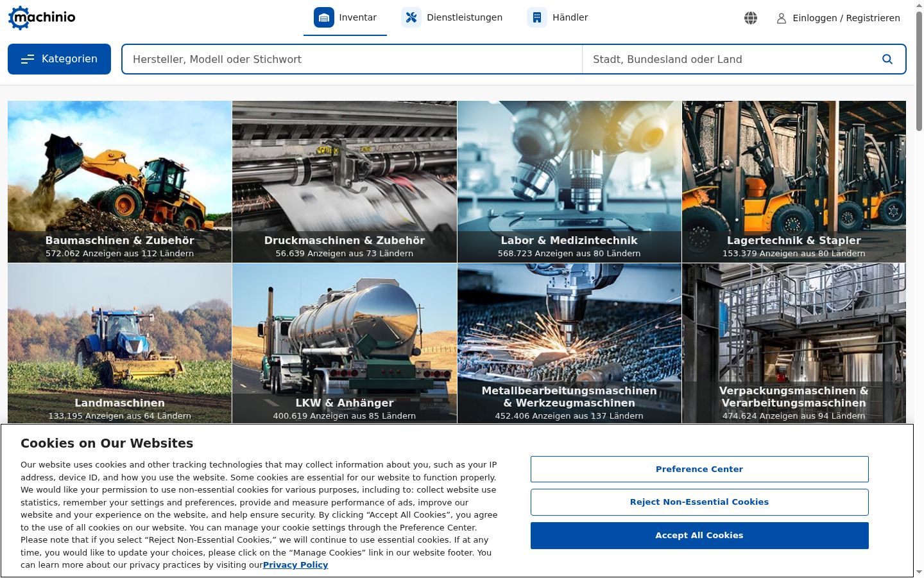This screenshot has height=578, width=924.
Task: Click the user profile icon
Action: click(x=782, y=19)
